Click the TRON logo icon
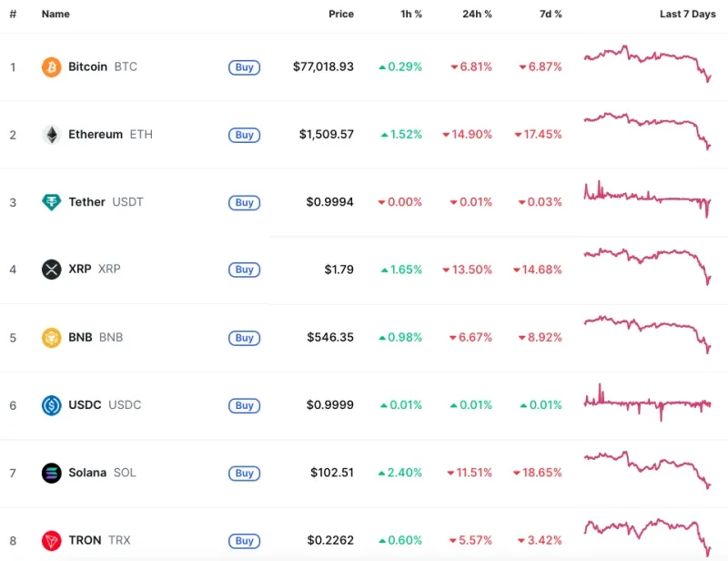 (x=51, y=540)
